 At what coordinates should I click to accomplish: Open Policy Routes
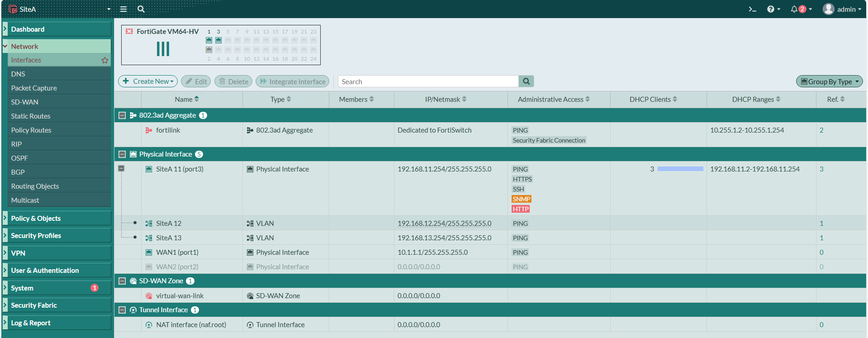(59, 130)
